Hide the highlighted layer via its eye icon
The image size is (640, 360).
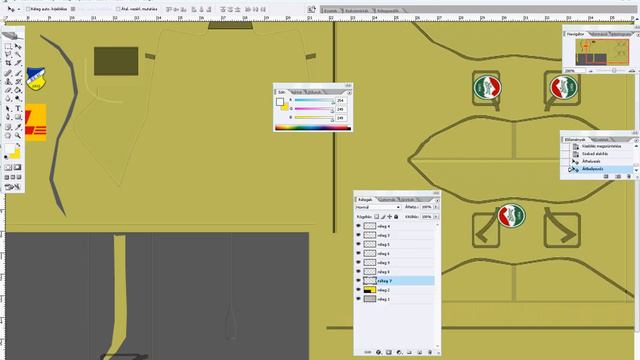tap(358, 281)
